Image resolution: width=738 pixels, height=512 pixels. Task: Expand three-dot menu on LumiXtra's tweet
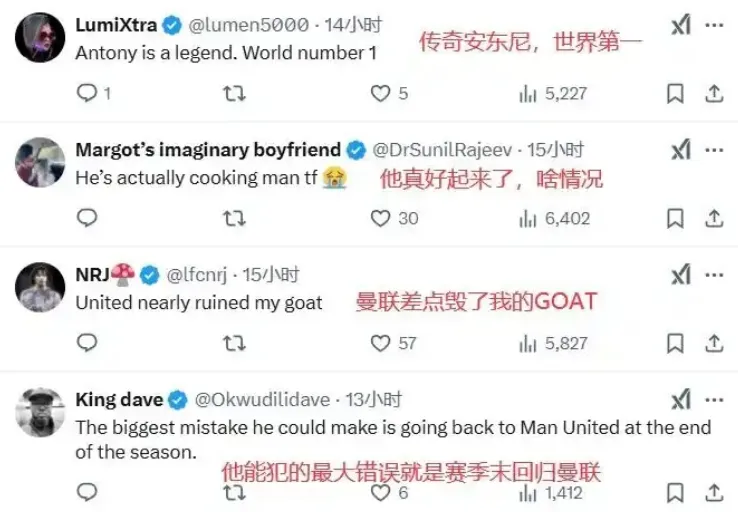[x=714, y=25]
